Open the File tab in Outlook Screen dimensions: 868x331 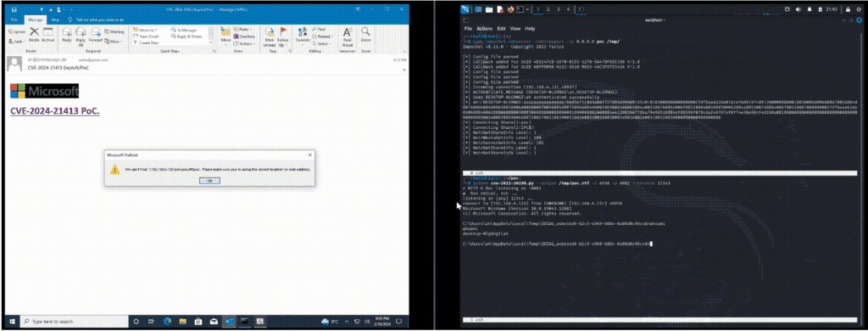[x=14, y=20]
